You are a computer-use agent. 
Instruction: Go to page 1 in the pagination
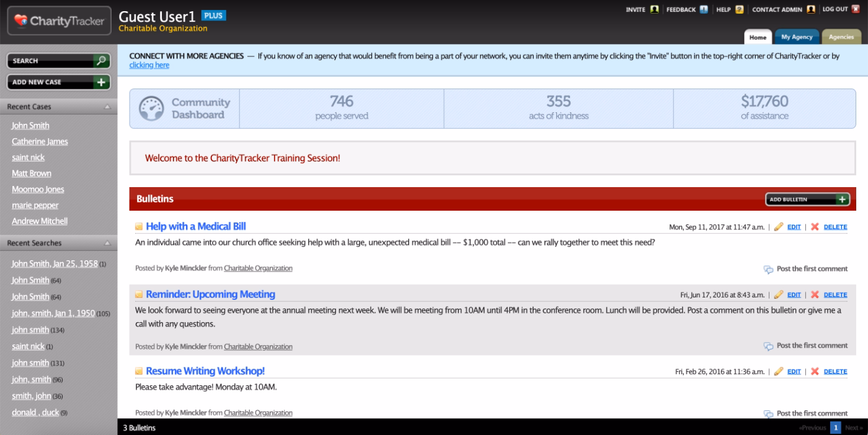[x=836, y=428]
